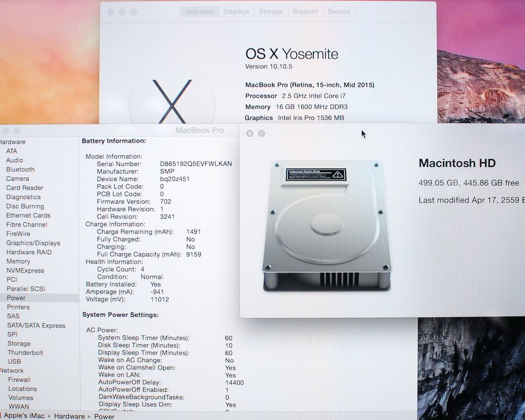The height and width of the screenshot is (420, 525).
Task: Select FireWire in the sidebar
Action: pos(18,234)
